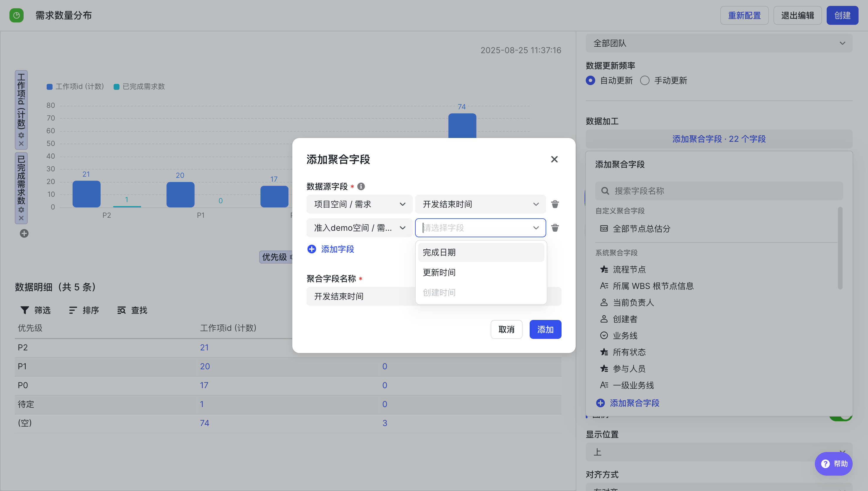The height and width of the screenshot is (491, 868).
Task: Choose 完成日期 from the field list
Action: click(481, 252)
